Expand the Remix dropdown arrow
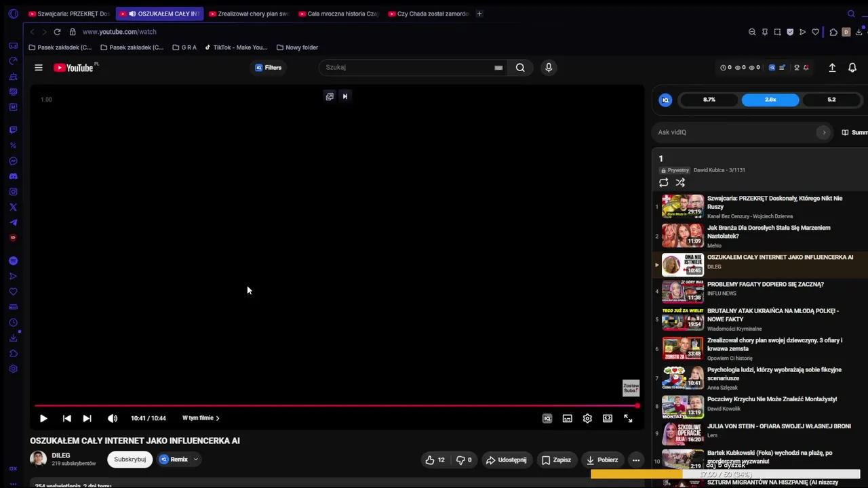 [x=195, y=460]
